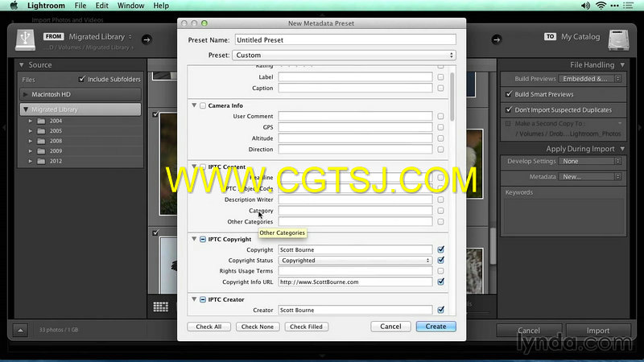Click the source arrow button next to Migrated Library
Image resolution: width=644 pixels, height=362 pixels.
[147, 39]
